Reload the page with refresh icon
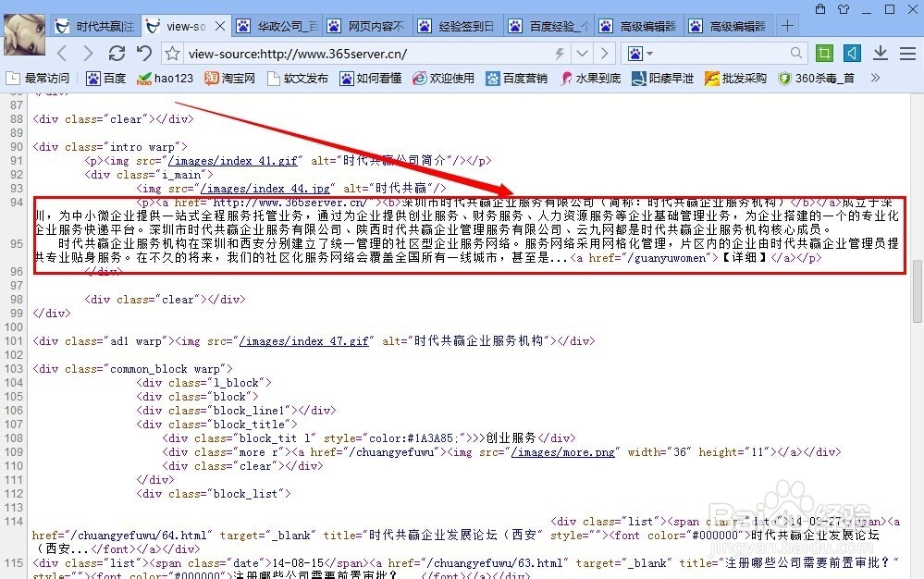Screen dimensions: 924x579 coord(117,54)
